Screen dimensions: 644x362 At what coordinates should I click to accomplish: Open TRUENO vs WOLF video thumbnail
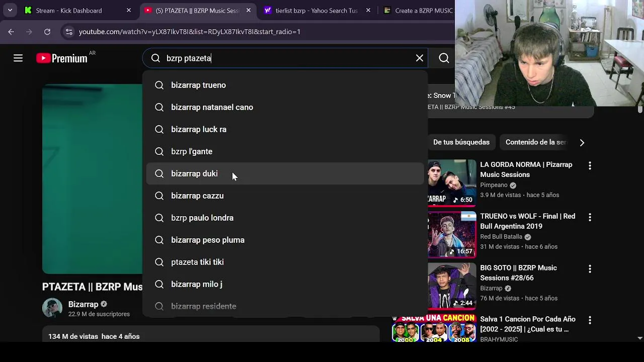click(x=452, y=235)
